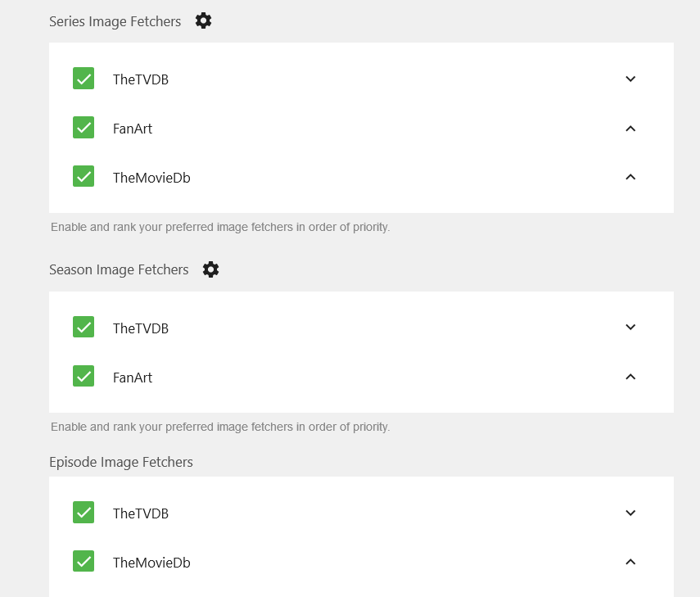Uncheck TheMovieDb in Episode Image Fetchers
Image resolution: width=700 pixels, height=597 pixels.
[84, 562]
